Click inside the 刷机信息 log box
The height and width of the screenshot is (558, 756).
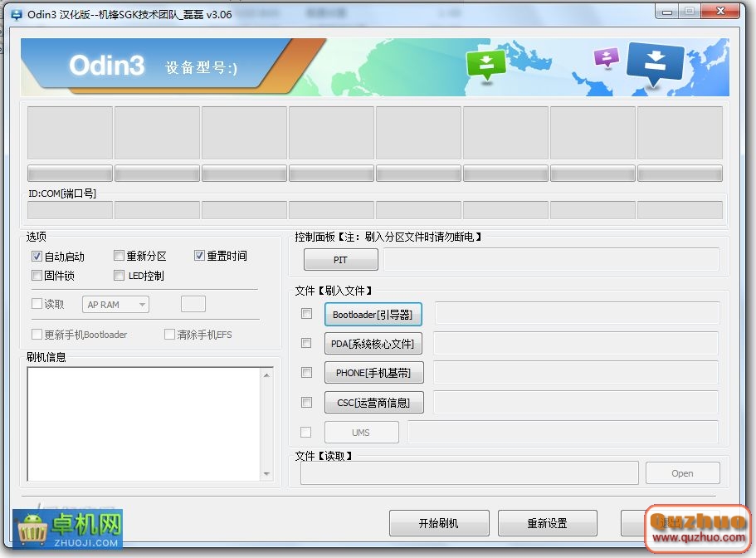tap(144, 424)
